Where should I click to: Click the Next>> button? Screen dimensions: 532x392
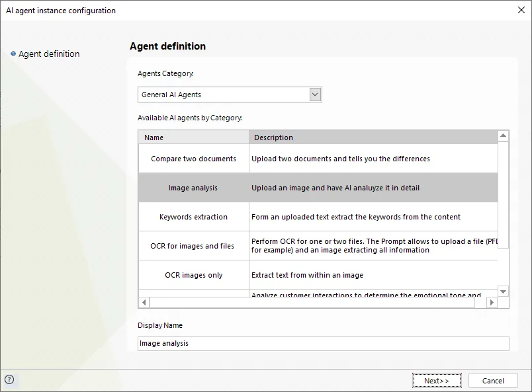[437, 381]
